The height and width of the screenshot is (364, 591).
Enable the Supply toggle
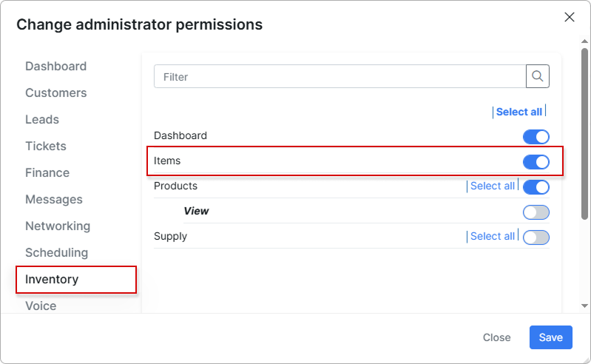(536, 237)
